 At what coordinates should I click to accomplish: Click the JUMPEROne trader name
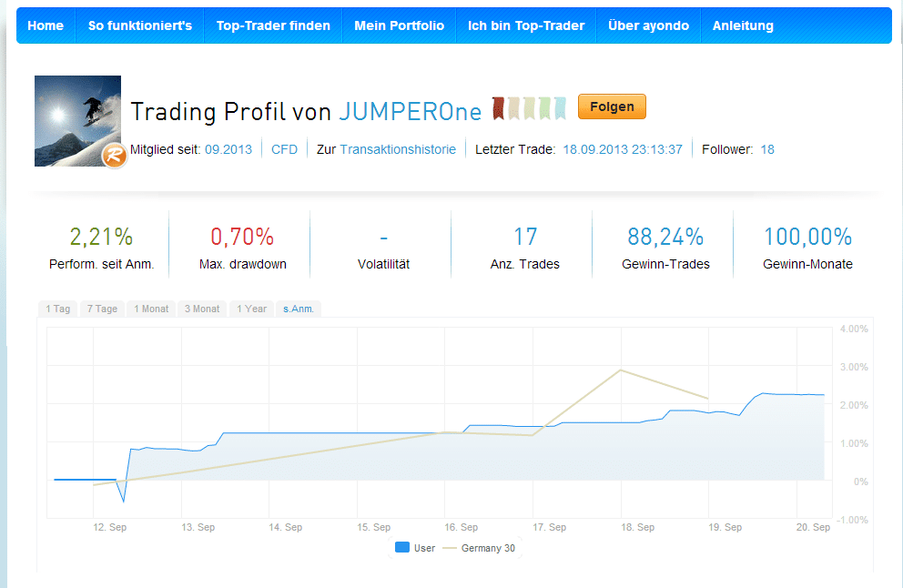pos(410,111)
